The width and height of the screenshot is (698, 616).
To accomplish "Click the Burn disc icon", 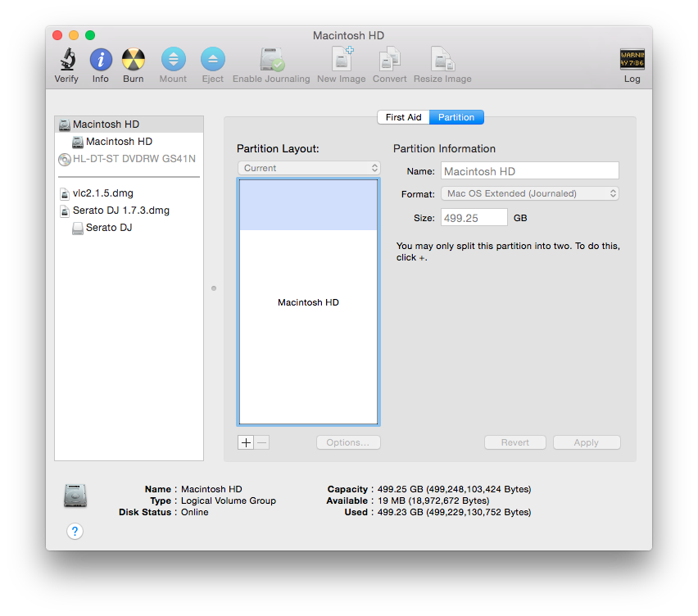I will tap(134, 60).
